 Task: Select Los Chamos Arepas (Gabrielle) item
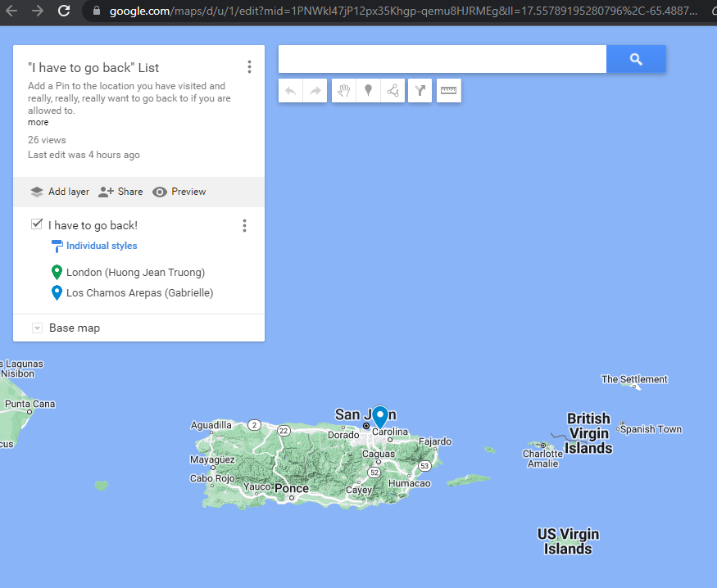tap(139, 292)
